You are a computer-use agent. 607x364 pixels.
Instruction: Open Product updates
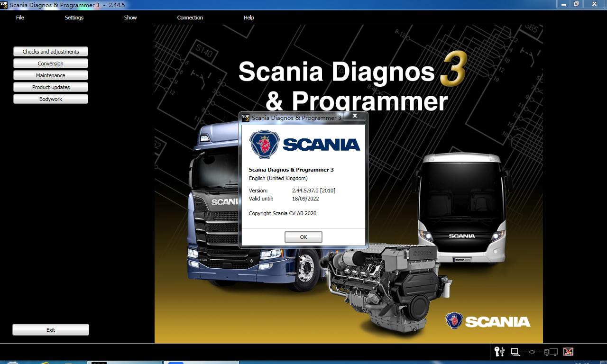click(x=50, y=87)
